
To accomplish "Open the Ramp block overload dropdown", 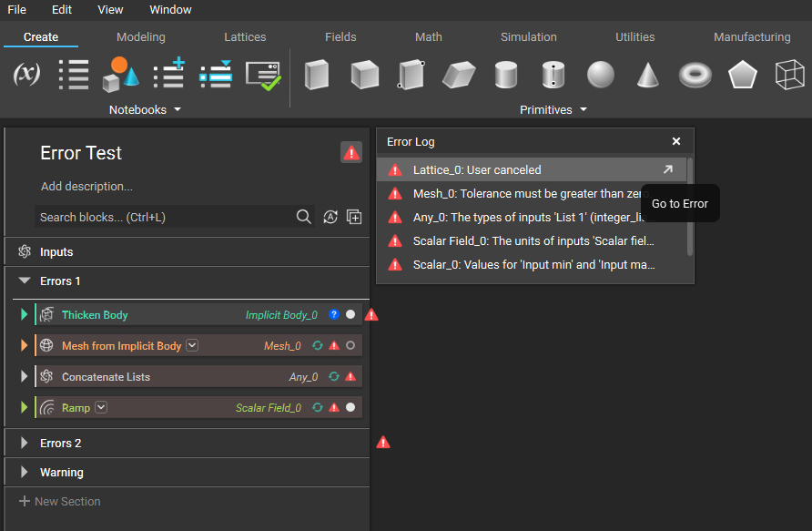I will click(x=101, y=408).
